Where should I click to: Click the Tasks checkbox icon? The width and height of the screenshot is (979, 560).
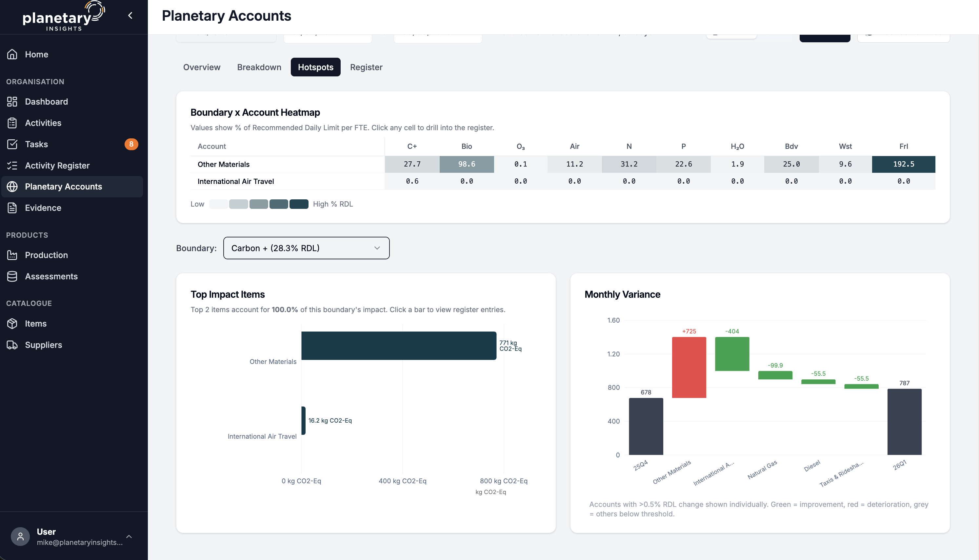(x=12, y=144)
